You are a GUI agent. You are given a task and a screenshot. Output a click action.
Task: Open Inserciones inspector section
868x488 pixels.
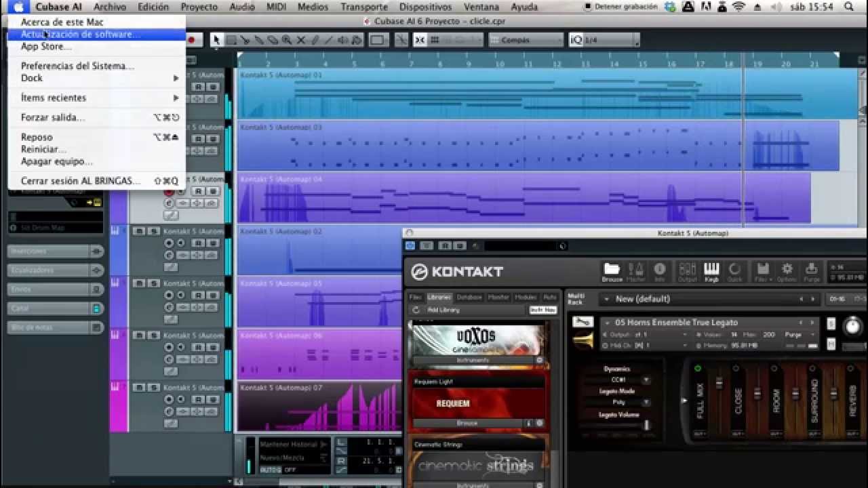(x=55, y=251)
